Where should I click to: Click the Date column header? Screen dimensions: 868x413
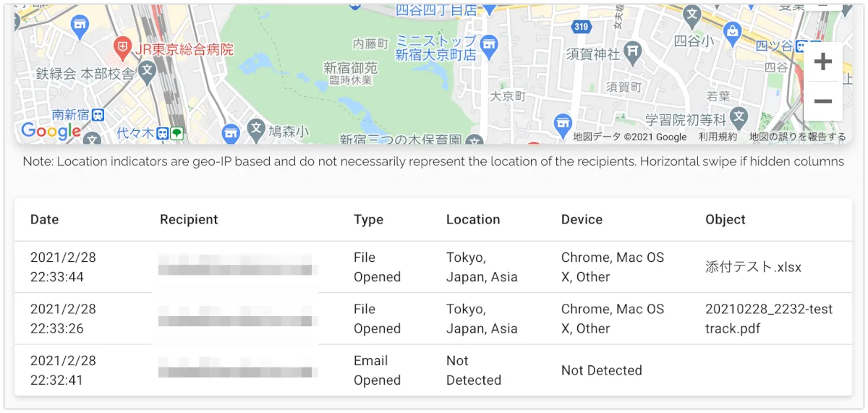[x=44, y=219]
